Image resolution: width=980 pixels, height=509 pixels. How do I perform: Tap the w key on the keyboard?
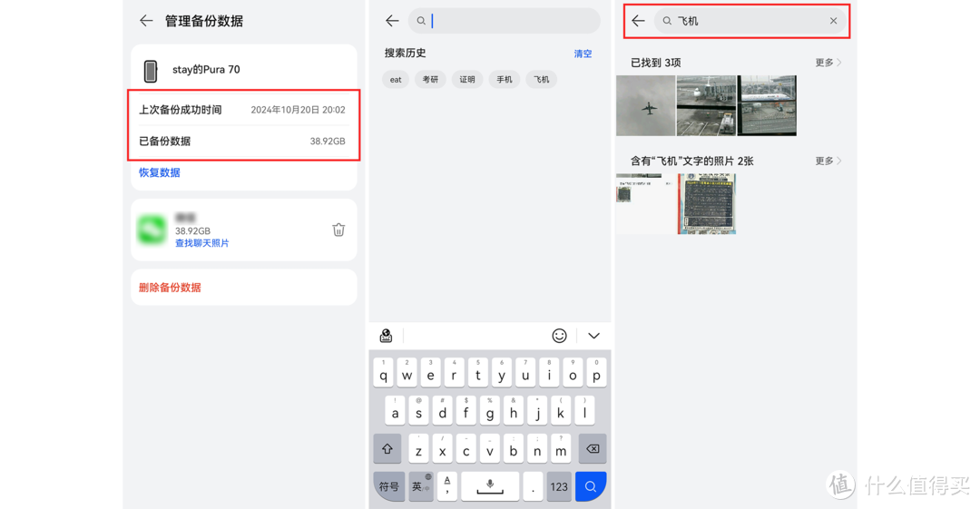[407, 372]
